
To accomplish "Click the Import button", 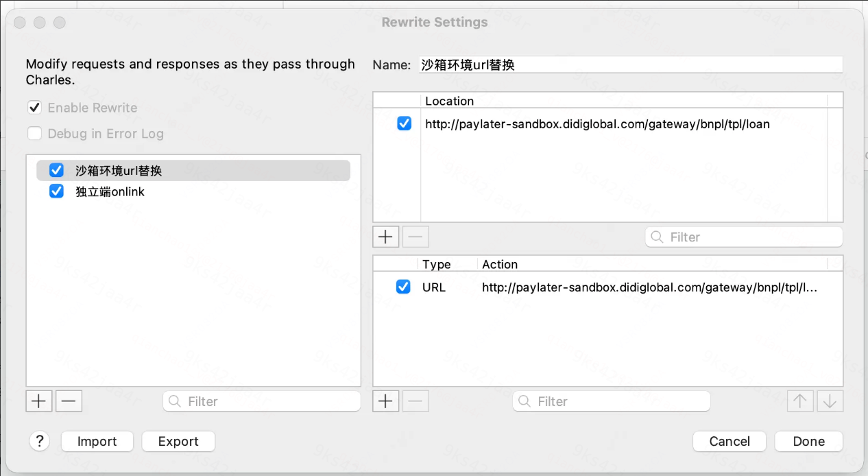I will pos(97,441).
